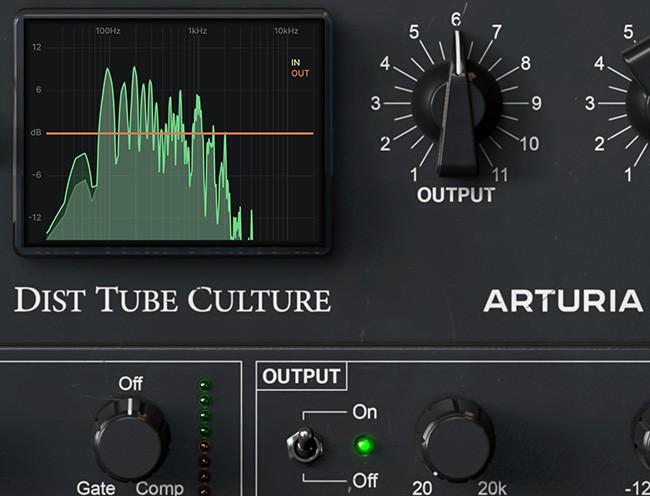The height and width of the screenshot is (496, 650).
Task: Click the Dist Tube Culture title
Action: [172, 299]
